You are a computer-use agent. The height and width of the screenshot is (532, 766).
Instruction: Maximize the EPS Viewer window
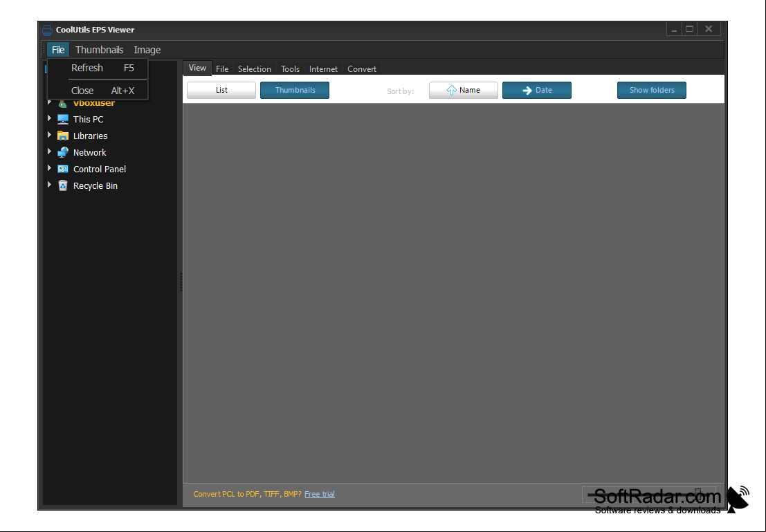[689, 29]
